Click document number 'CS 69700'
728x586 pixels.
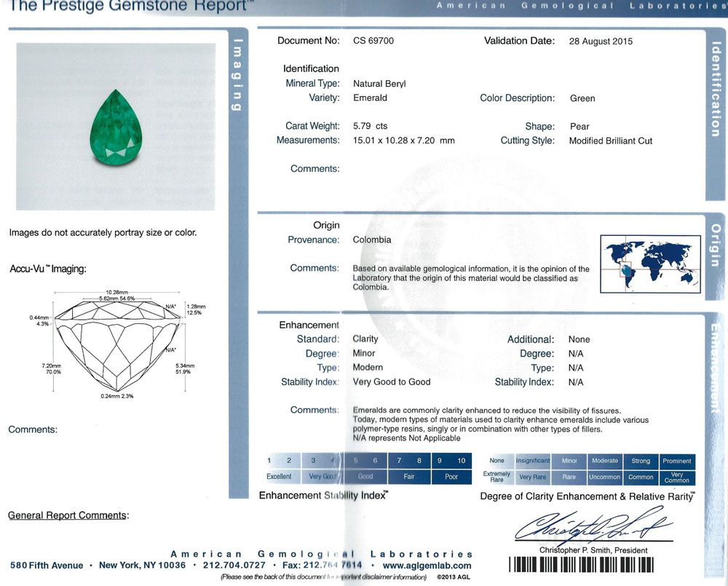[373, 41]
